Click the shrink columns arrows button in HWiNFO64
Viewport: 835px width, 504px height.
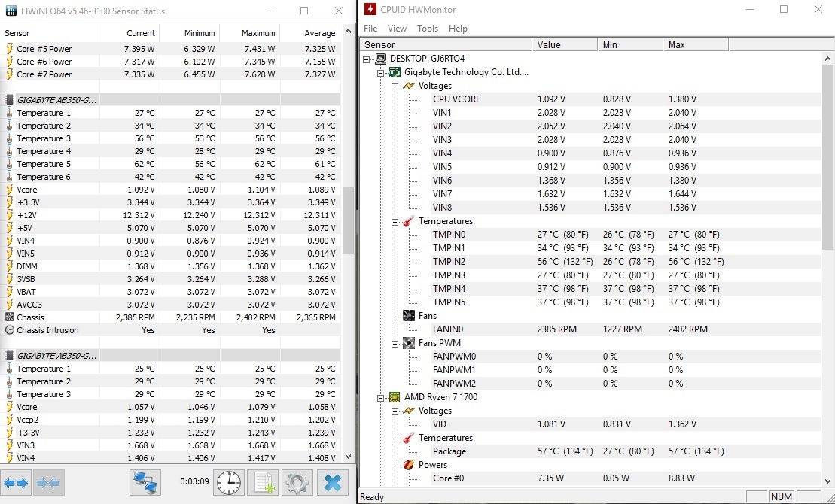point(49,483)
